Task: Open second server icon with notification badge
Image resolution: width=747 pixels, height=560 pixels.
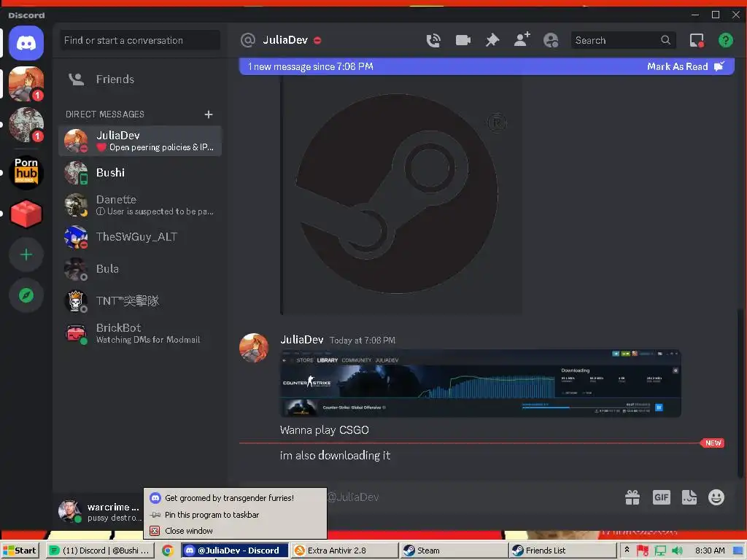Action: [26, 125]
